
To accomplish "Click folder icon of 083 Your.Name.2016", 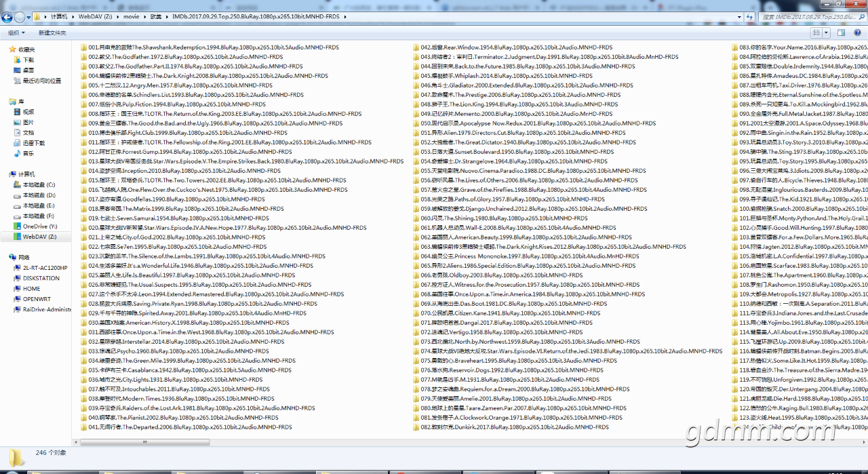I will (x=734, y=47).
